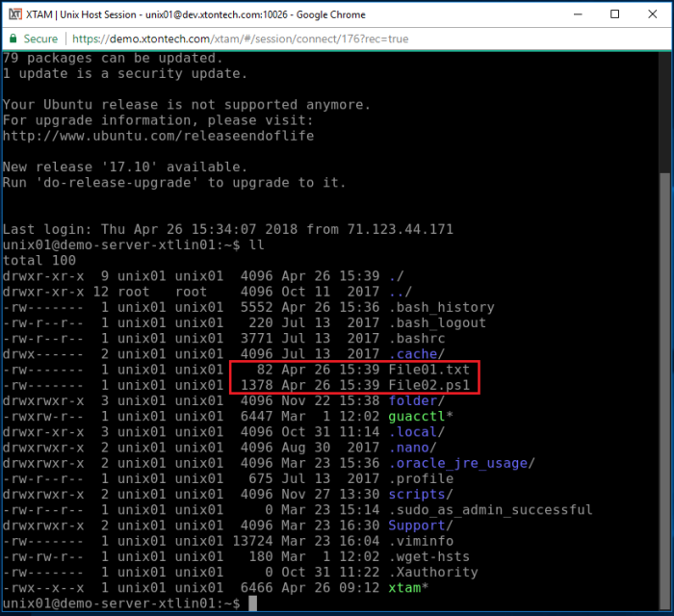Click the '.profile' file name

pyautogui.click(x=421, y=478)
